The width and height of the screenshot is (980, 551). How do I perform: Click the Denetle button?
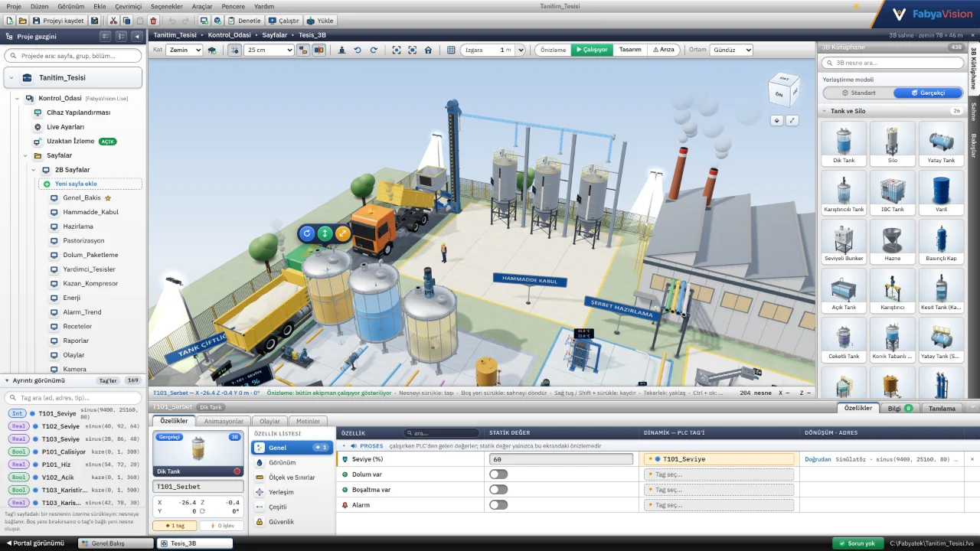244,21
